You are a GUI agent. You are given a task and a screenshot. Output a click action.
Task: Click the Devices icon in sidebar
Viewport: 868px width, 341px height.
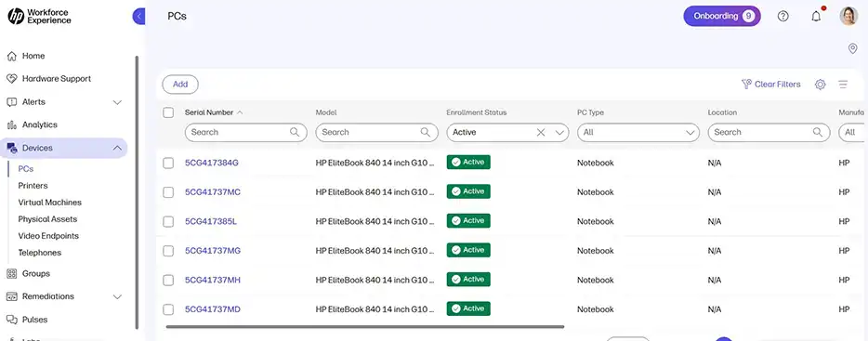(12, 148)
